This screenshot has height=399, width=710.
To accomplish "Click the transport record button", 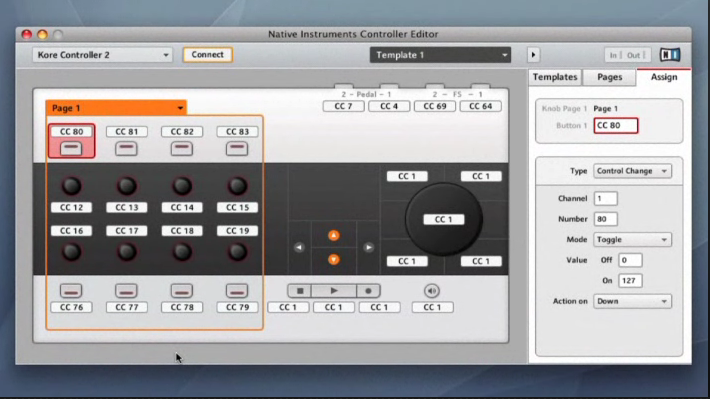I will tap(368, 291).
